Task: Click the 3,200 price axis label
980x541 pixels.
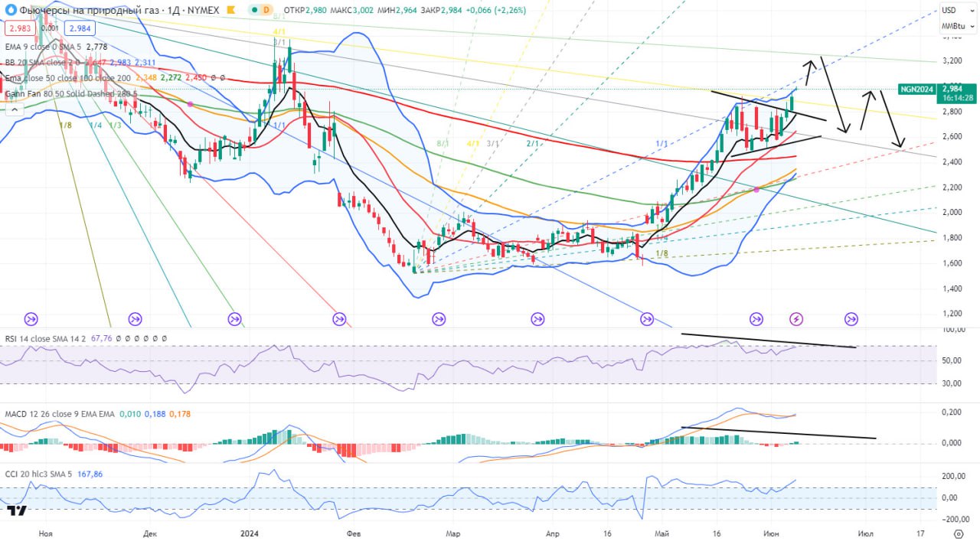Action: (x=952, y=60)
